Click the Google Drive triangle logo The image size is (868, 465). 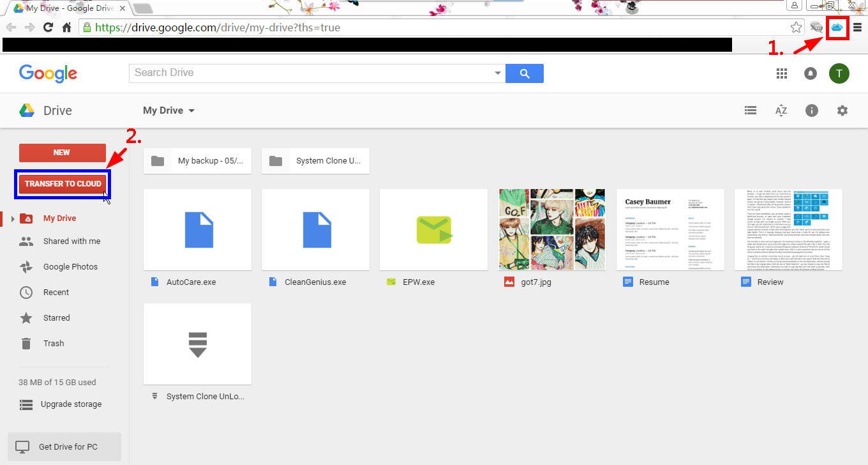point(27,111)
